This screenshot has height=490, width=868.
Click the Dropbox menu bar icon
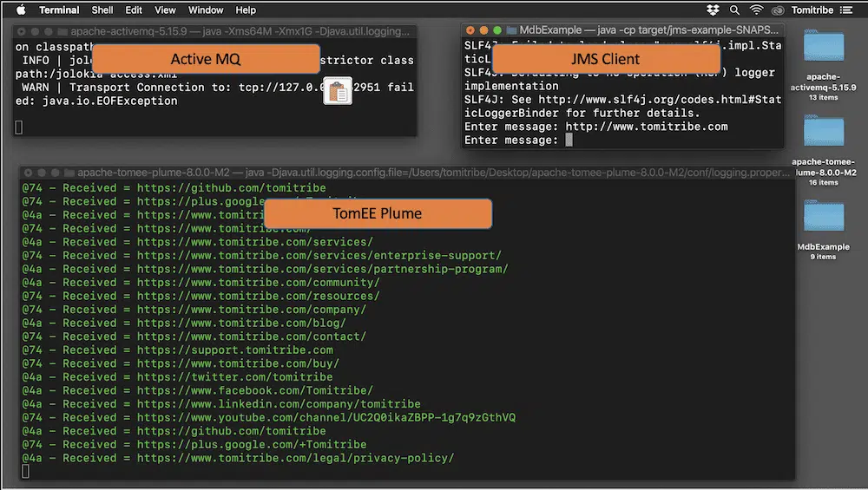pyautogui.click(x=713, y=10)
